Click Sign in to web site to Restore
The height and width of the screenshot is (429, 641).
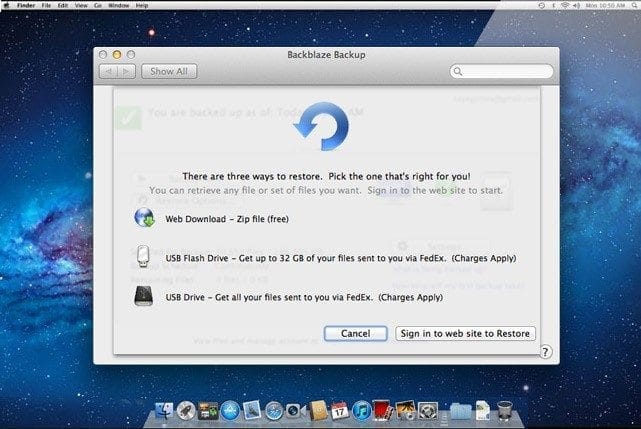(x=465, y=333)
